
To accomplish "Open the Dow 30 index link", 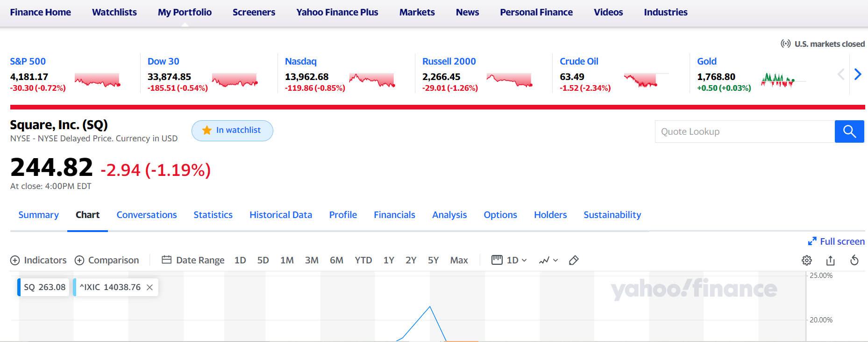I will (x=164, y=61).
